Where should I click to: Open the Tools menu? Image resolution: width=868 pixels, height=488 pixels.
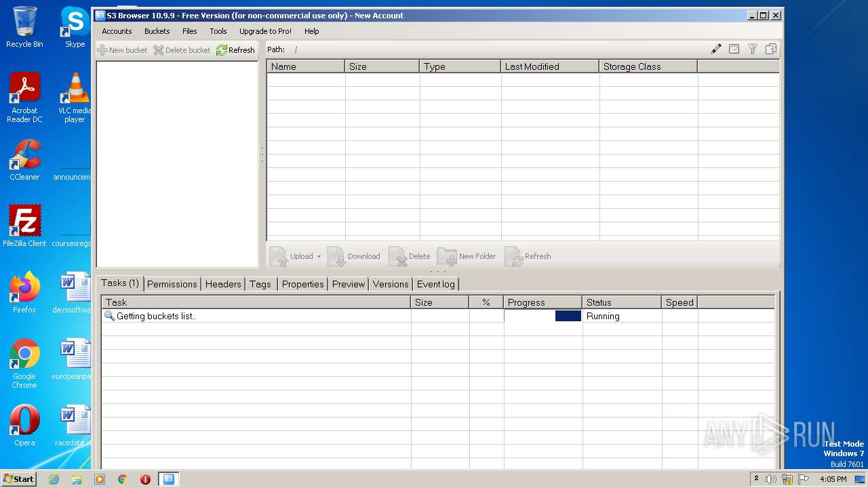point(218,31)
